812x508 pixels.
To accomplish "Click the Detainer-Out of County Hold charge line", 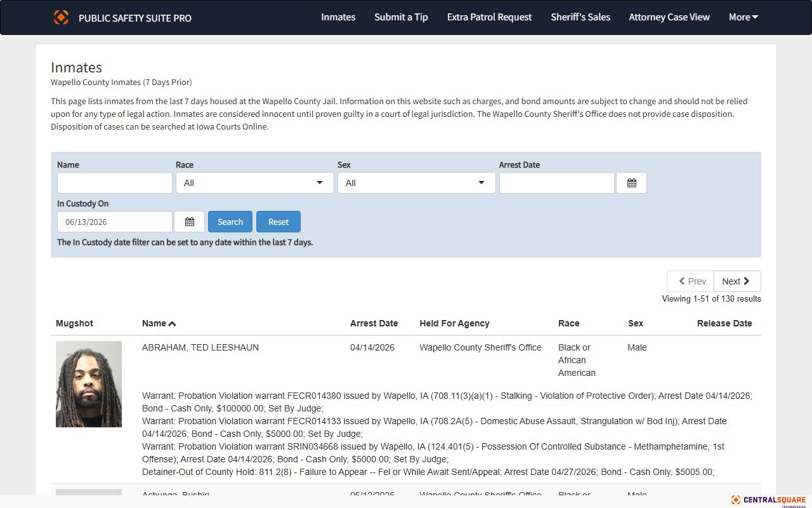I will click(428, 472).
